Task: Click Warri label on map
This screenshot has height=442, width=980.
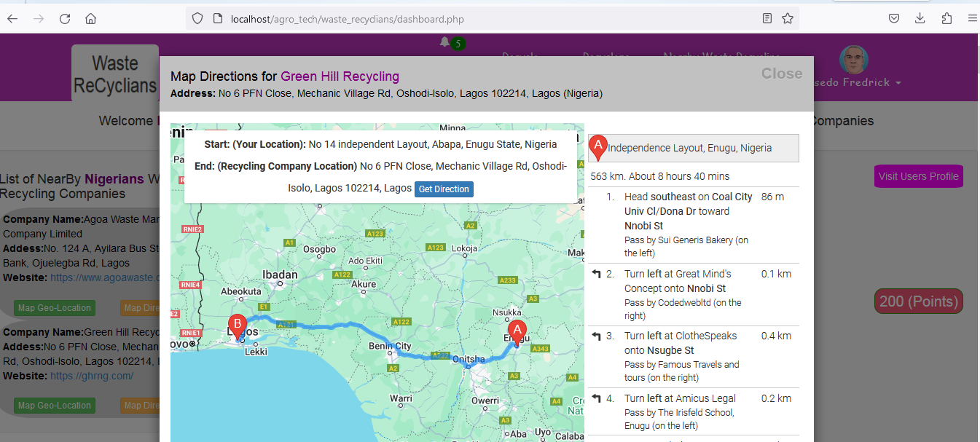Action: click(401, 398)
